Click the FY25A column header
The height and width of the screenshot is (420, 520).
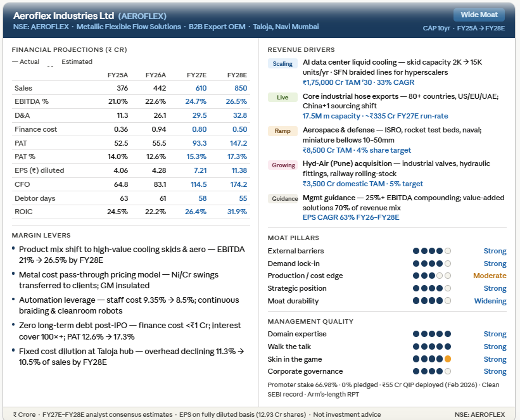tap(118, 75)
